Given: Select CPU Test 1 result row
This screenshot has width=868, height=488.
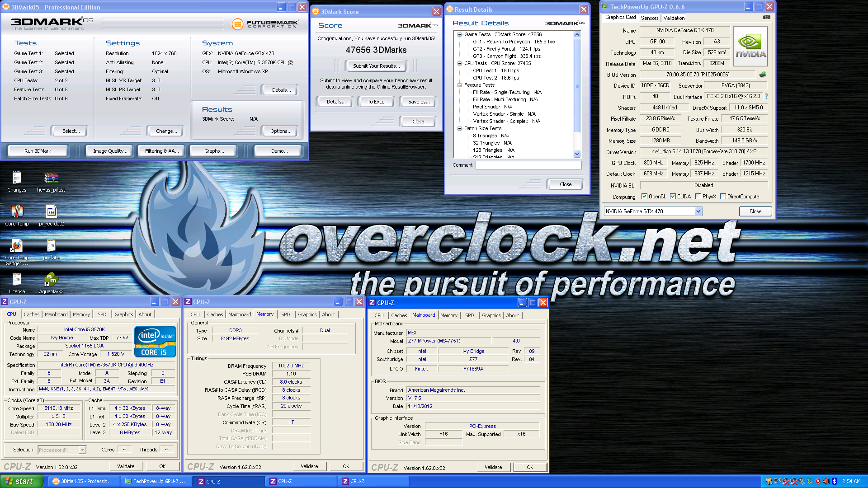Looking at the screenshot, I should (495, 70).
